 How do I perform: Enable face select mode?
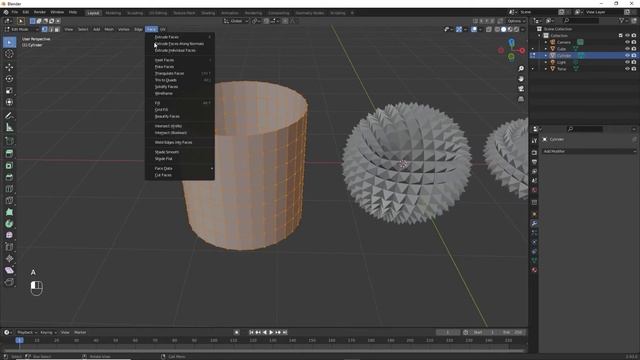57,29
